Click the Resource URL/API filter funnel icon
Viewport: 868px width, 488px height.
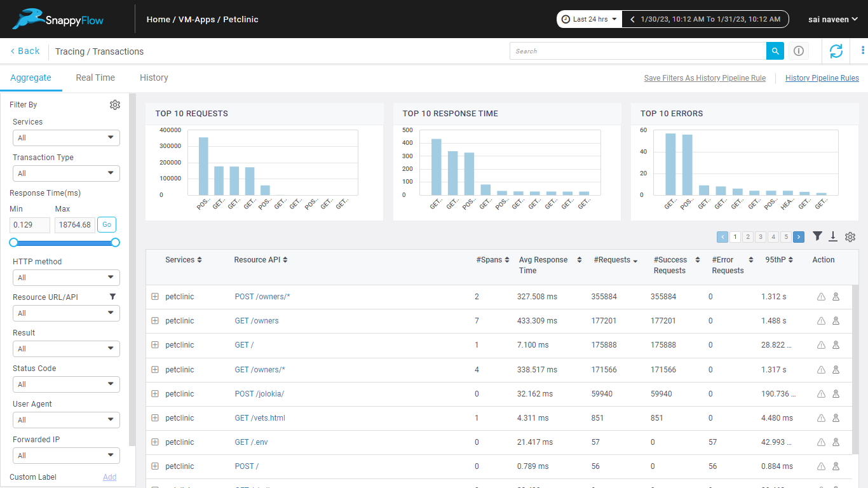tap(112, 296)
